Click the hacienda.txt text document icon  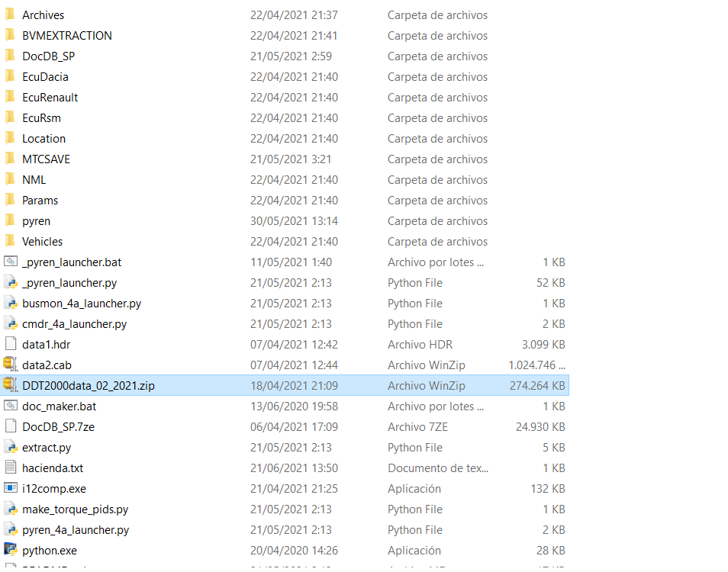tap(11, 468)
